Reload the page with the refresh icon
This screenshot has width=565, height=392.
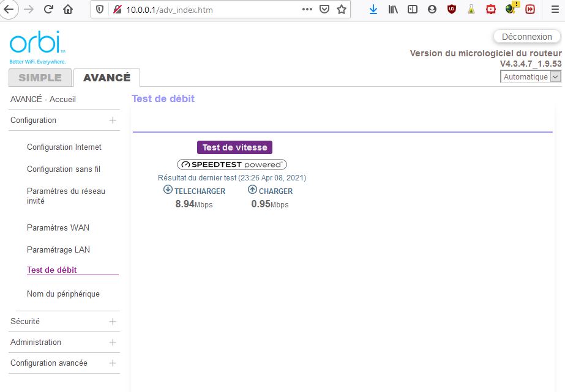48,10
